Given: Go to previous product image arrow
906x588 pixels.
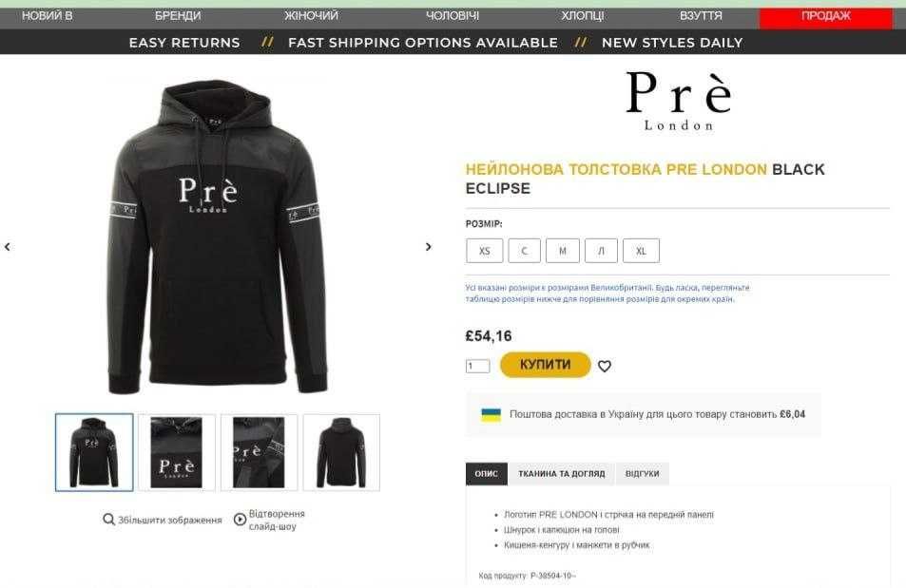Looking at the screenshot, I should point(8,247).
